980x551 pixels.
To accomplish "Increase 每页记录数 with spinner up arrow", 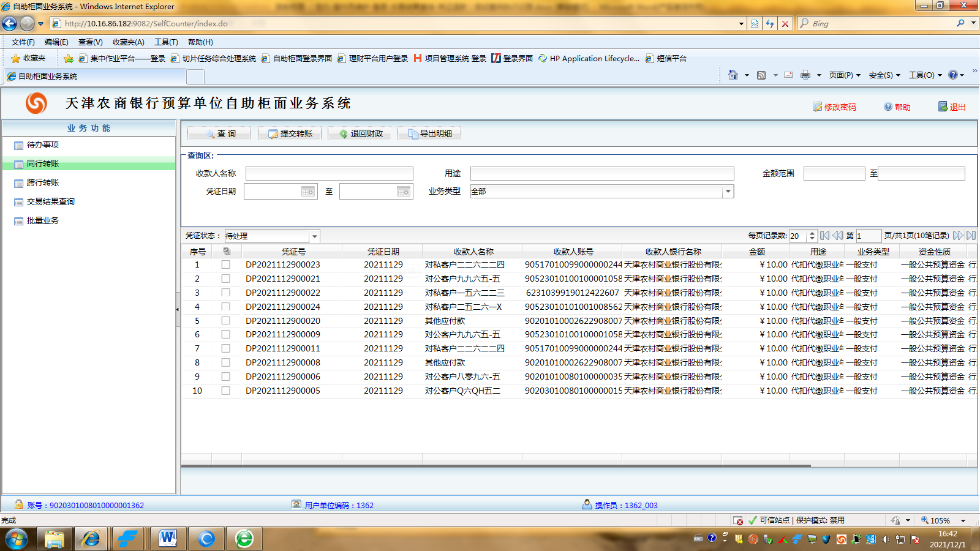I will (812, 233).
